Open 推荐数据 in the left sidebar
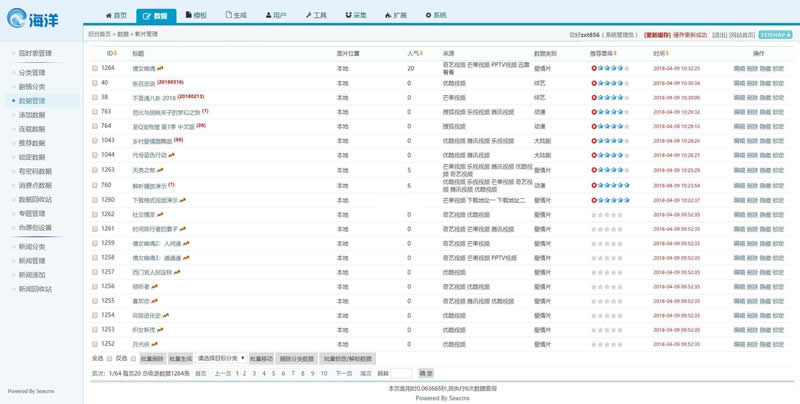 (x=32, y=143)
